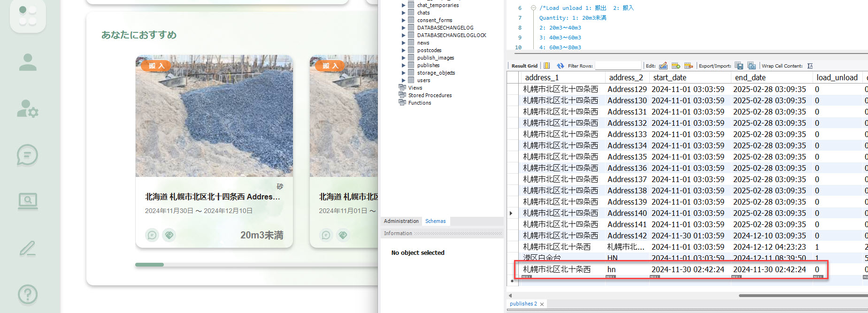868x313 pixels.
Task: Click the recommended cards horizontal scrollbar
Action: point(149,265)
